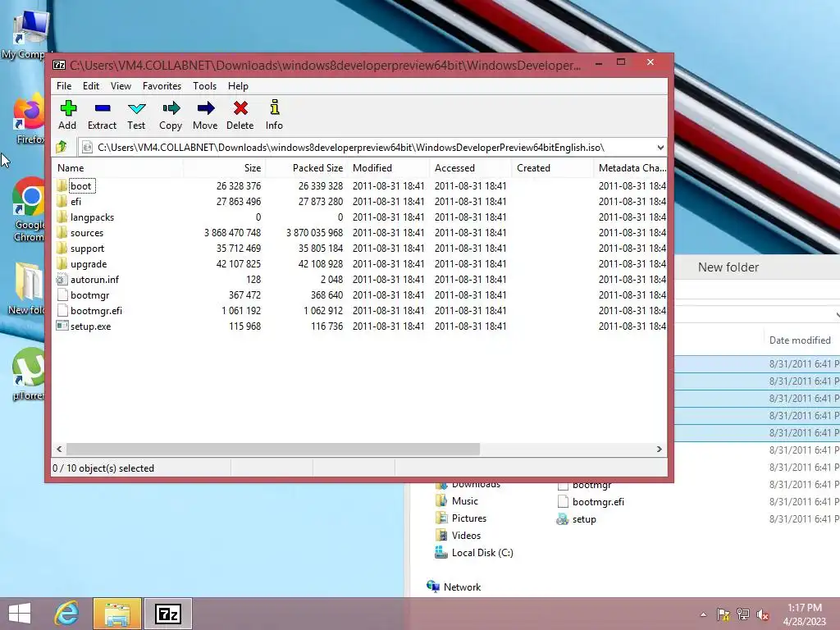Select Pictures in Explorer navigation pane
Image resolution: width=840 pixels, height=630 pixels.
(461, 518)
